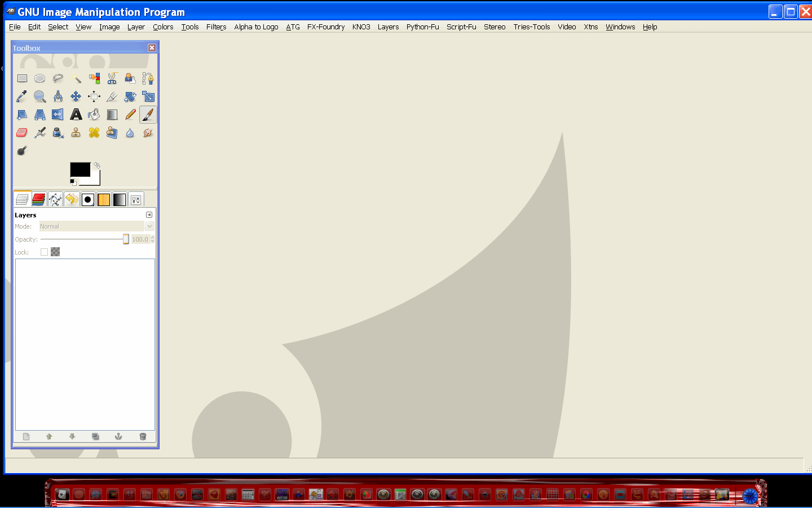Click the Opacity spin arrows
This screenshot has width=812, height=508.
152,239
